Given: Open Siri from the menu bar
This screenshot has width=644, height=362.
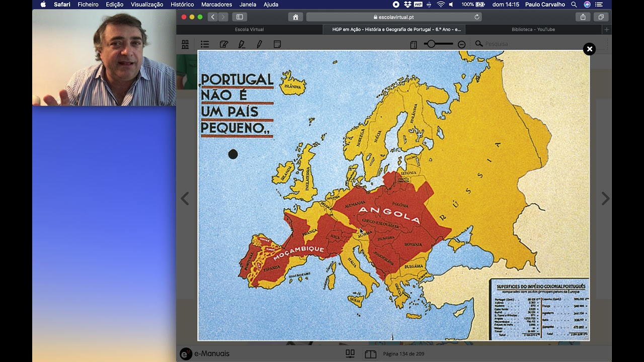Looking at the screenshot, I should tap(587, 5).
